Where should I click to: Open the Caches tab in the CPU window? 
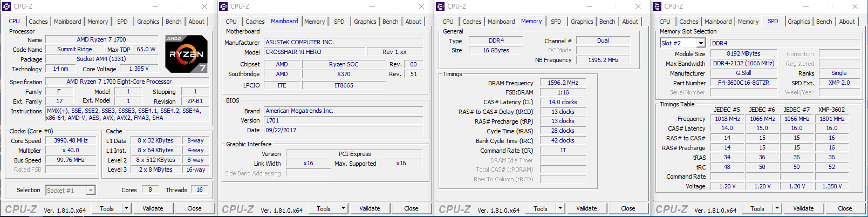[x=38, y=22]
